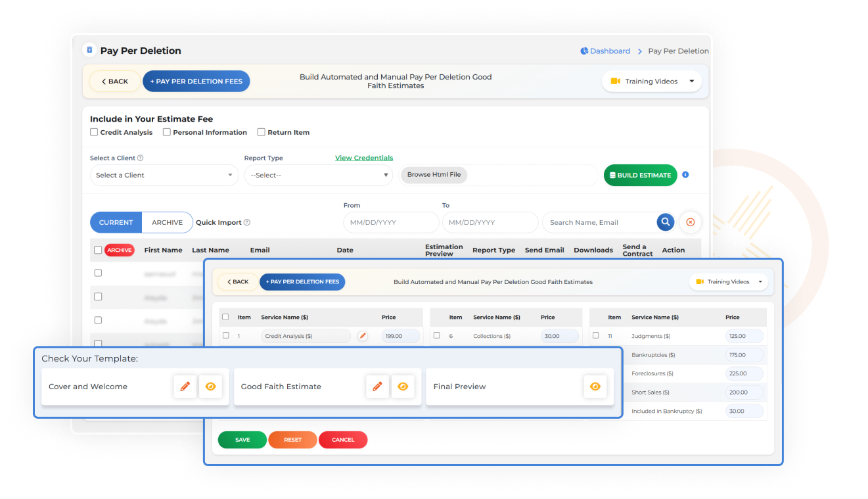868x499 pixels.
Task: Click the Quick Import help icon
Action: point(247,223)
